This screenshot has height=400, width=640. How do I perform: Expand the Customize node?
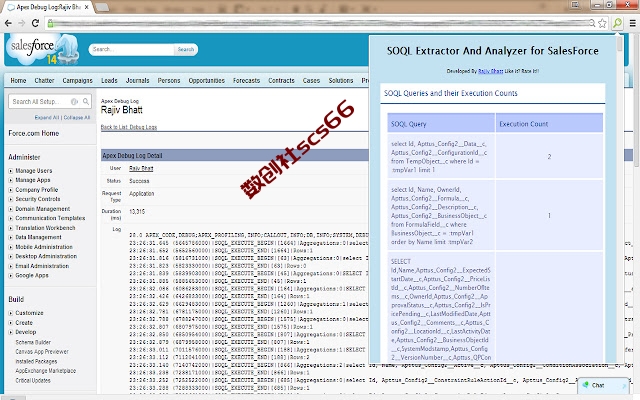11,313
